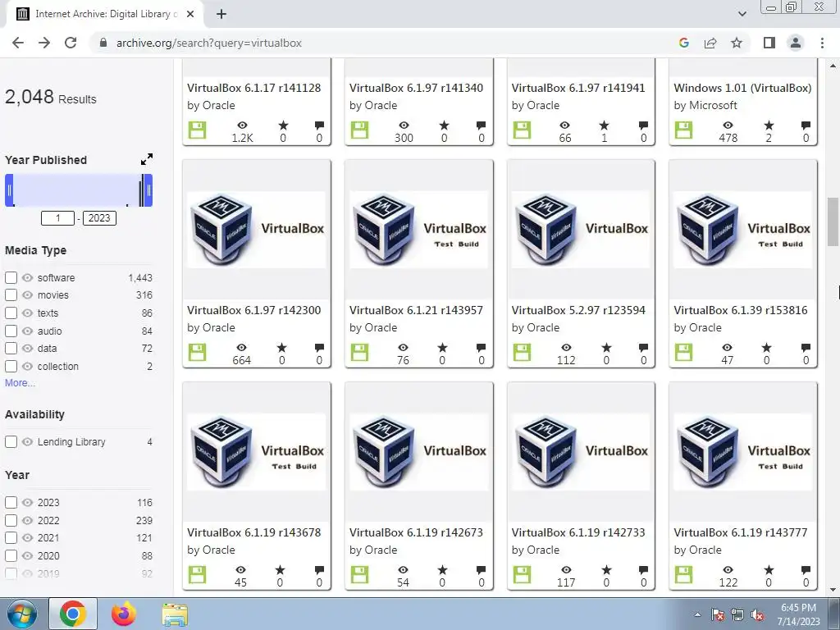Toggle eye icon beside texts

point(27,313)
